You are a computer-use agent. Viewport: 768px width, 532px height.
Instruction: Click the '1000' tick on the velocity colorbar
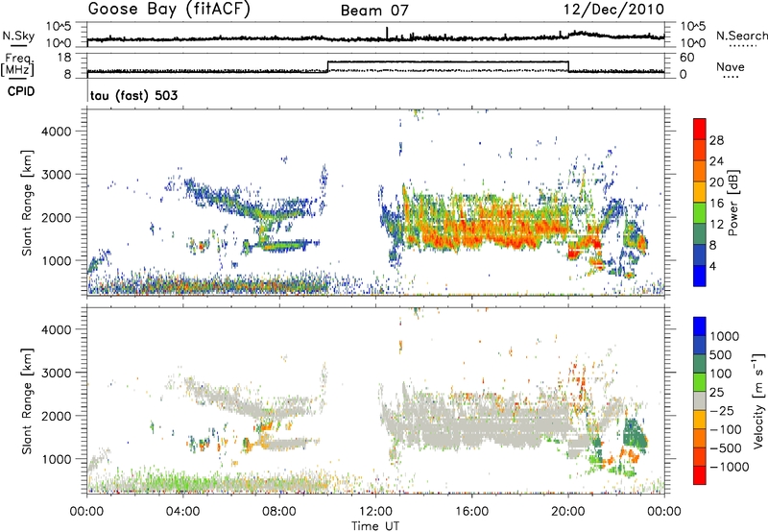point(725,336)
